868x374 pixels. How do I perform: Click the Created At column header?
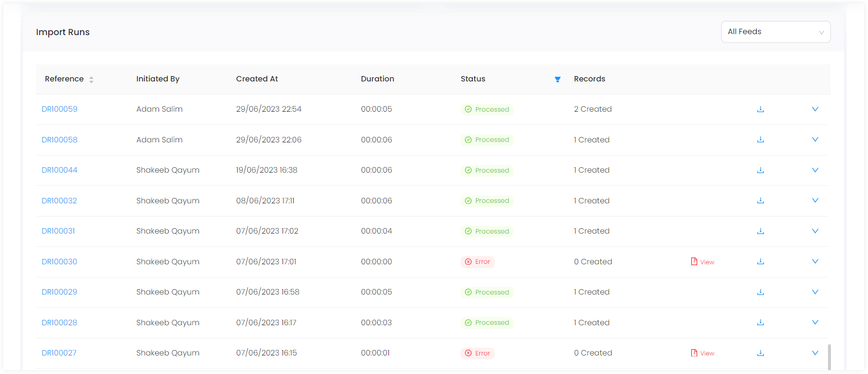pyautogui.click(x=257, y=79)
